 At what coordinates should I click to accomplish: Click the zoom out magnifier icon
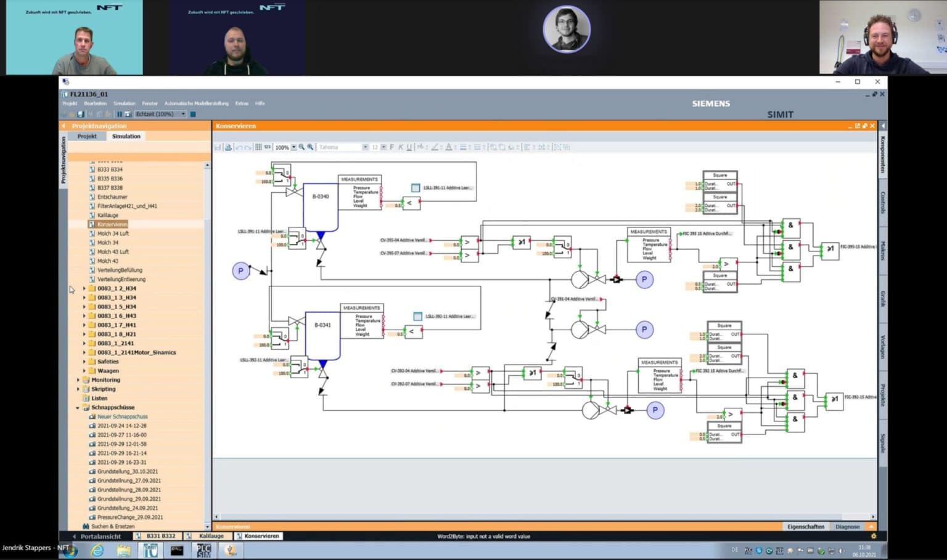point(301,147)
